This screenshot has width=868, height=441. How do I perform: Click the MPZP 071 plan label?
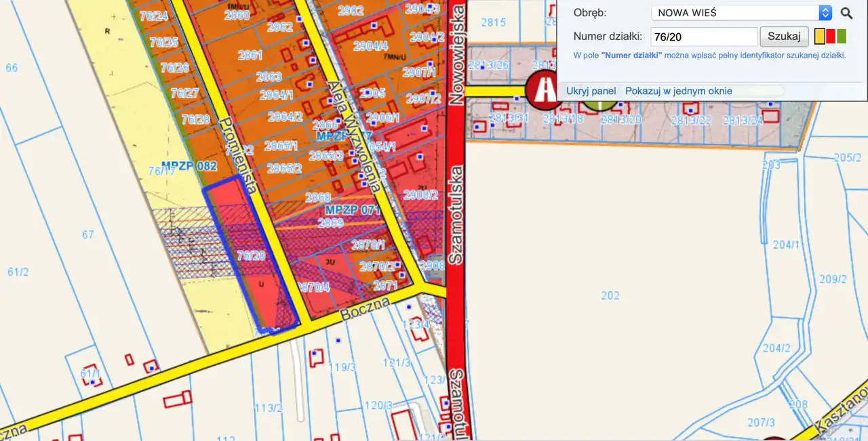pos(352,210)
